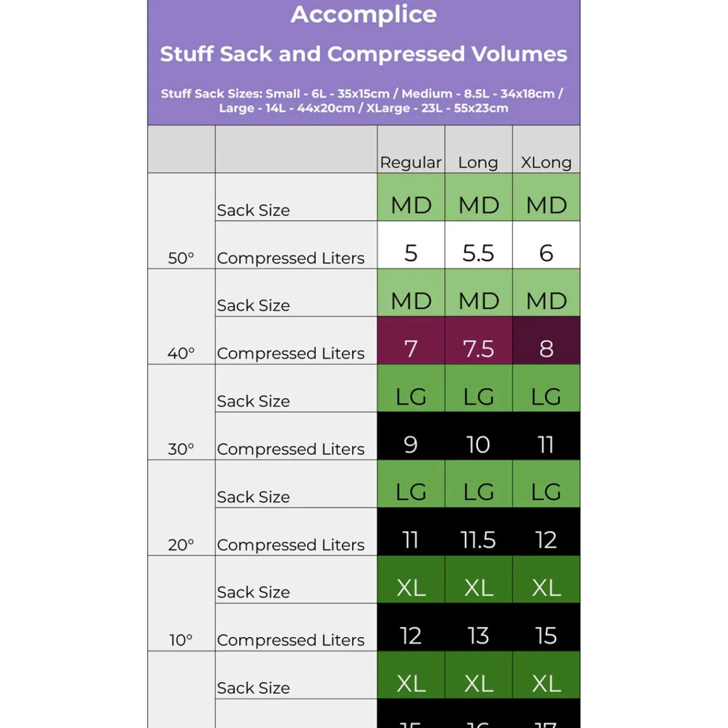Click the dark maroon 8 liters cell
The height and width of the screenshot is (728, 728).
546,348
